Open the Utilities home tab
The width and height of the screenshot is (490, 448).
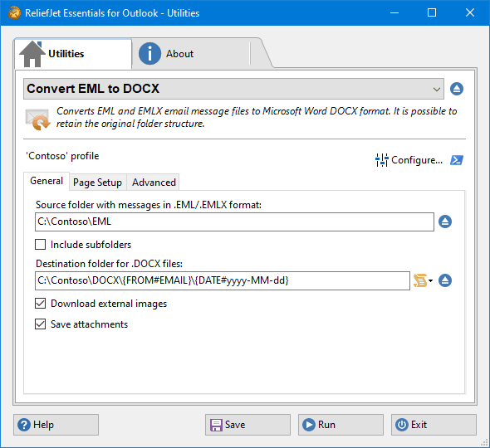(x=73, y=54)
